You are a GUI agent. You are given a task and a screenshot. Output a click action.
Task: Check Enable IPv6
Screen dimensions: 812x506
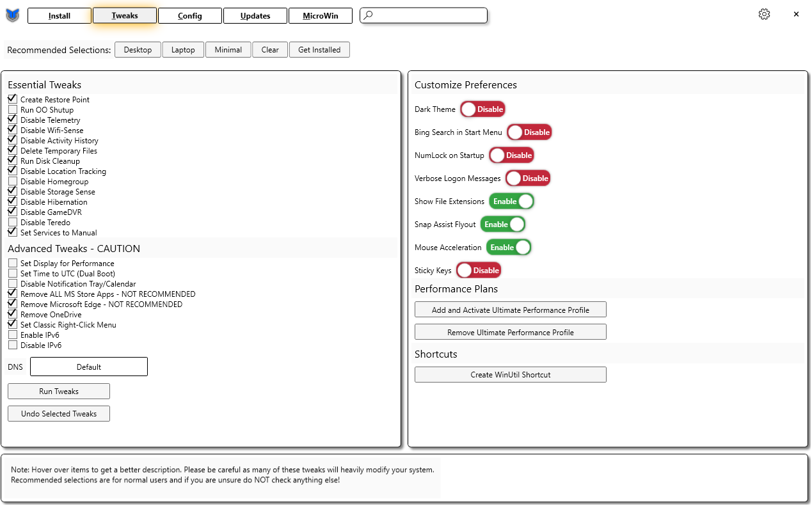13,335
